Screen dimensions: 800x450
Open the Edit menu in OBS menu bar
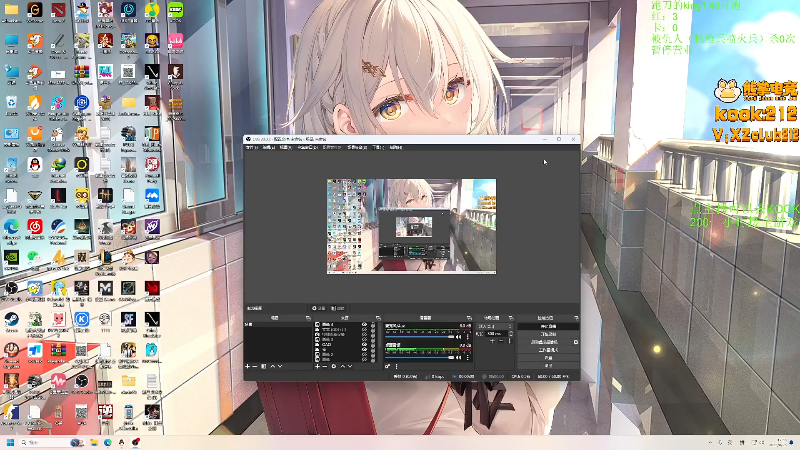[x=268, y=147]
